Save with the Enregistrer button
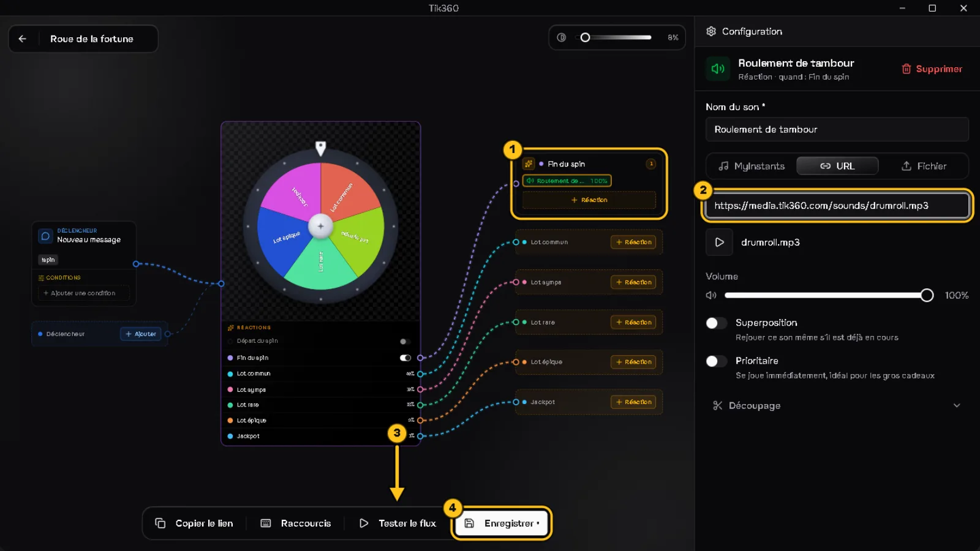Image resolution: width=980 pixels, height=551 pixels. tap(502, 523)
